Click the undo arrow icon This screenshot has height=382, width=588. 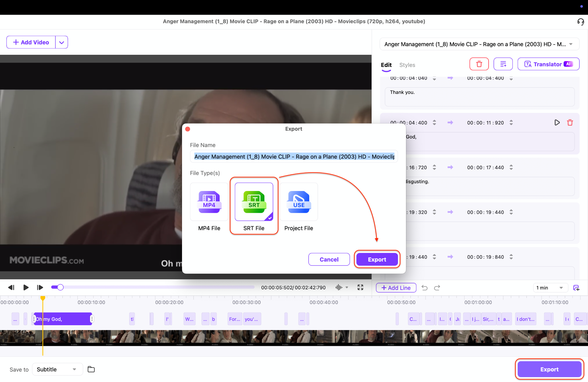click(x=424, y=288)
